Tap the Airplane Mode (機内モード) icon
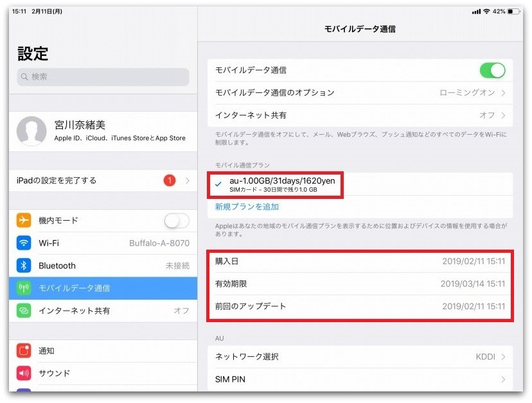Image resolution: width=532 pixels, height=403 pixels. [24, 220]
